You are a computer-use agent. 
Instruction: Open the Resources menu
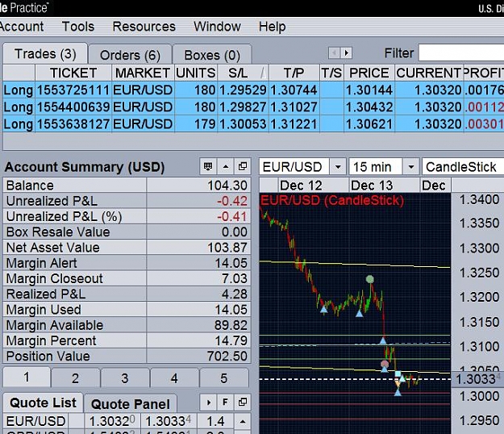pyautogui.click(x=144, y=27)
